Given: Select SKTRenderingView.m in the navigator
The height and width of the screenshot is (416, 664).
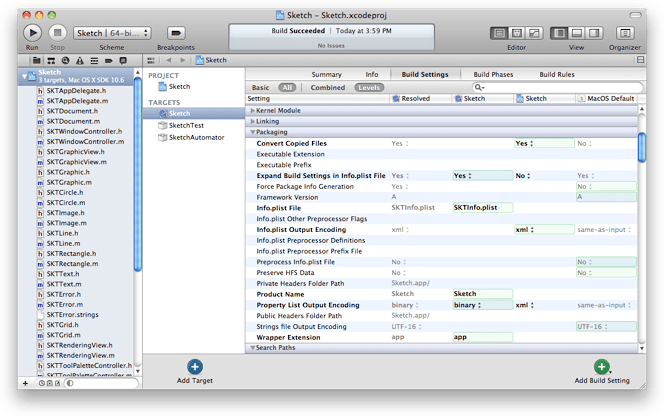Looking at the screenshot, I should point(80,355).
